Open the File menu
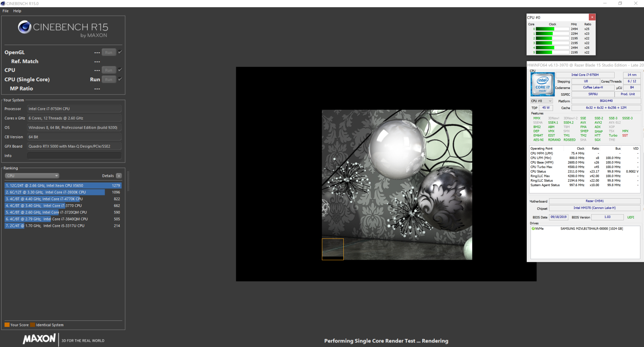This screenshot has height=347, width=644. pyautogui.click(x=6, y=11)
